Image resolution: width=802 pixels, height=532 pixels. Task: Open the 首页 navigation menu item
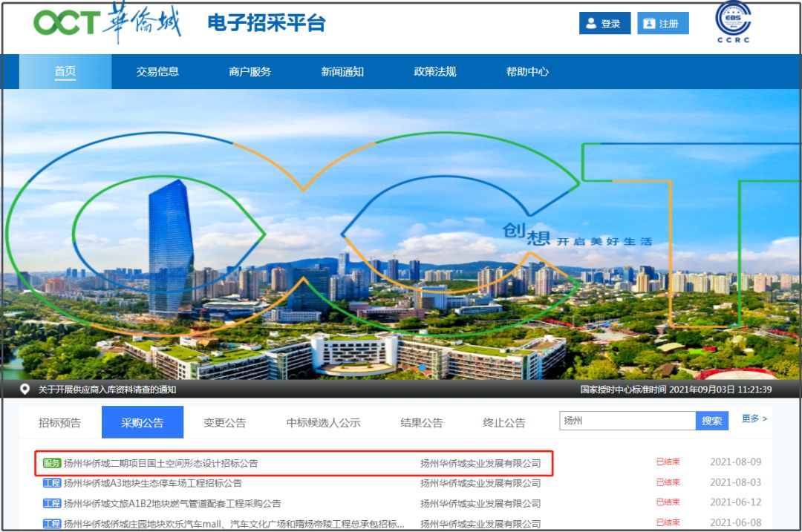(65, 72)
